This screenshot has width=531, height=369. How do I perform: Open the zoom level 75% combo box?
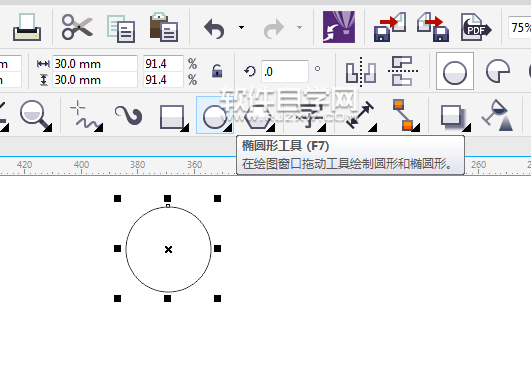[519, 27]
